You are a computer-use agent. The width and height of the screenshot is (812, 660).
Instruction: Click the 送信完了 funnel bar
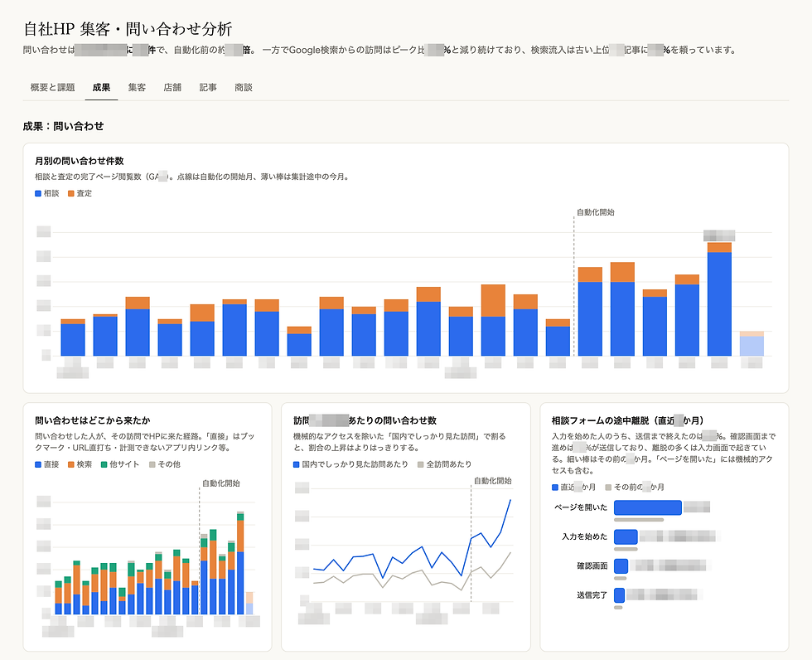coord(620,595)
